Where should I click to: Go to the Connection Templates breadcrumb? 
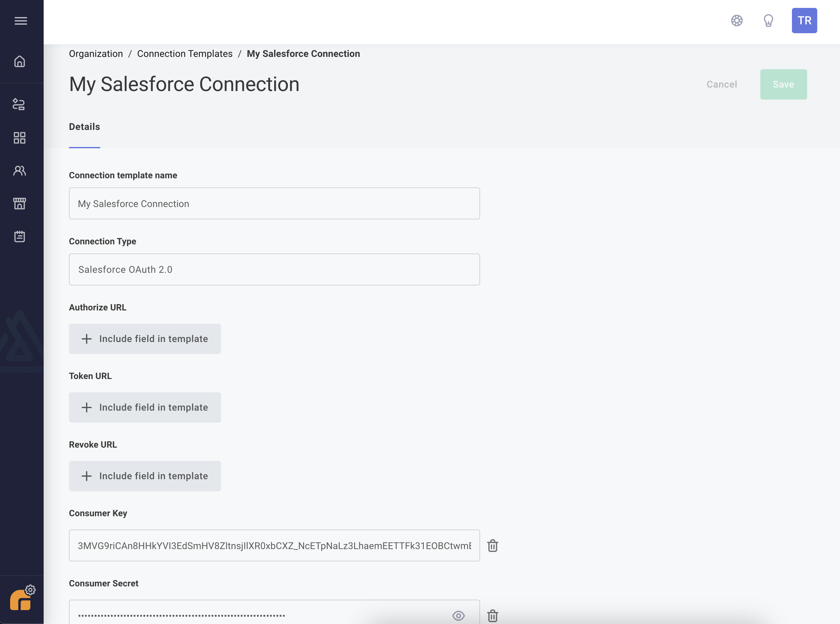(x=185, y=54)
